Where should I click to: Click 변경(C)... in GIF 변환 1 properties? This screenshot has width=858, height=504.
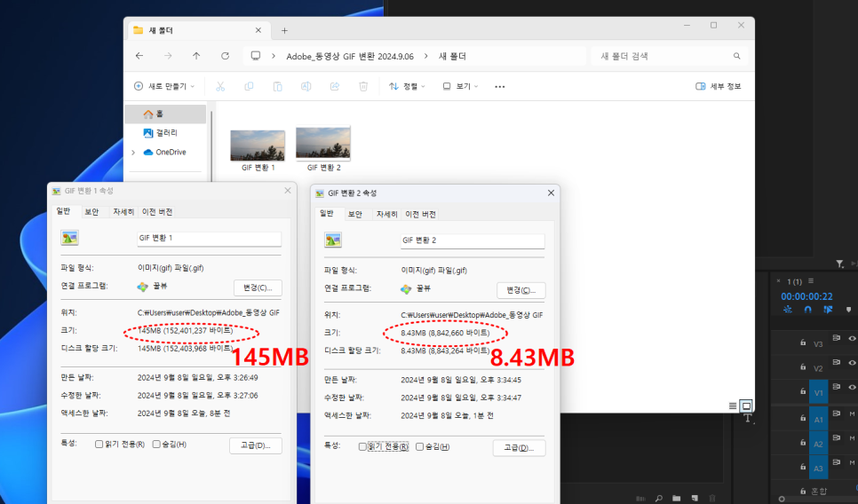pos(258,287)
